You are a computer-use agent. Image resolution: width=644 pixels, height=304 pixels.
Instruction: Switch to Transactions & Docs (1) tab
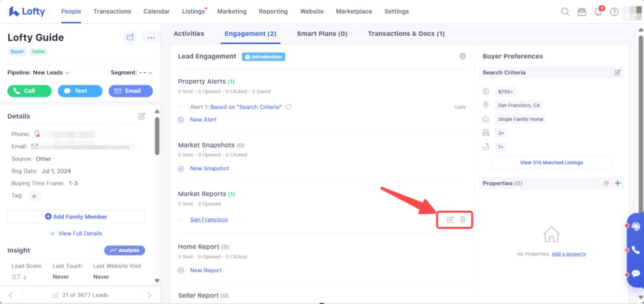[406, 34]
